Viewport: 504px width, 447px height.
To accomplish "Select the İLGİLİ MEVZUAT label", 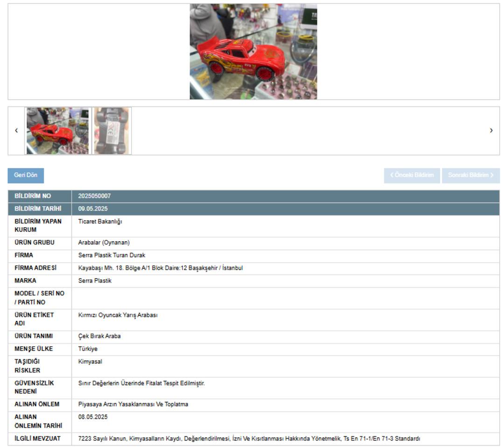I will (x=37, y=438).
